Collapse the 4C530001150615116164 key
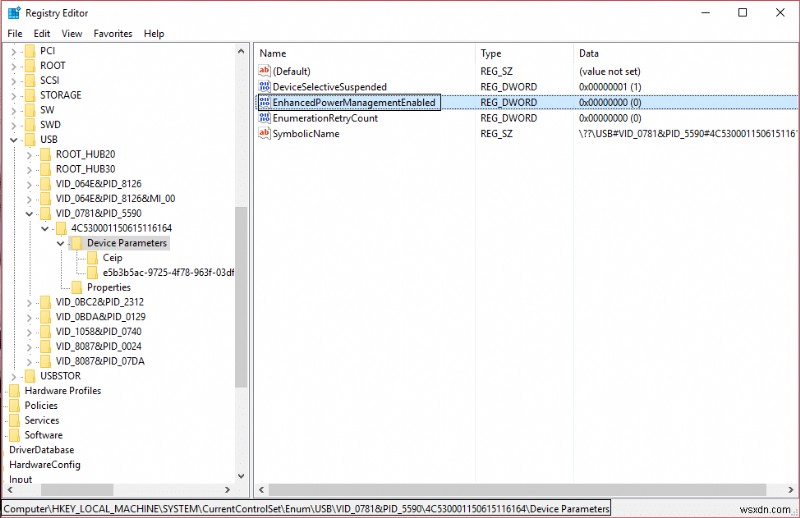Viewport: 800px width, 518px height. pos(45,229)
